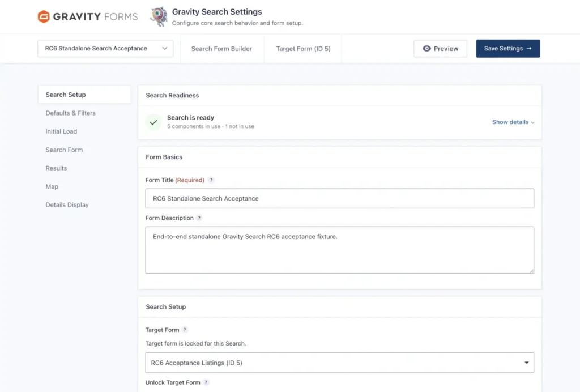Click the textarea resize handle
The height and width of the screenshot is (392, 580).
tap(531, 271)
